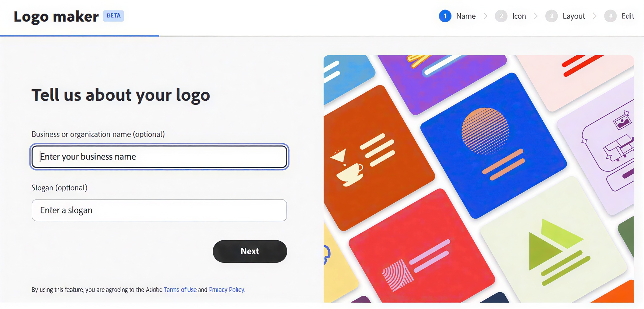Click the striped sun logo icon
Image resolution: width=644 pixels, height=309 pixels.
click(485, 131)
